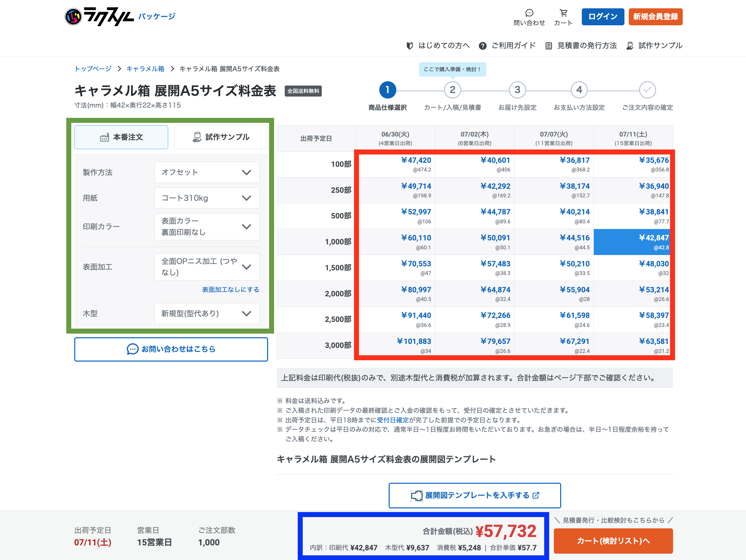Click the はじめての方へ beginner mark icon
This screenshot has width=746, height=560.
[x=409, y=46]
